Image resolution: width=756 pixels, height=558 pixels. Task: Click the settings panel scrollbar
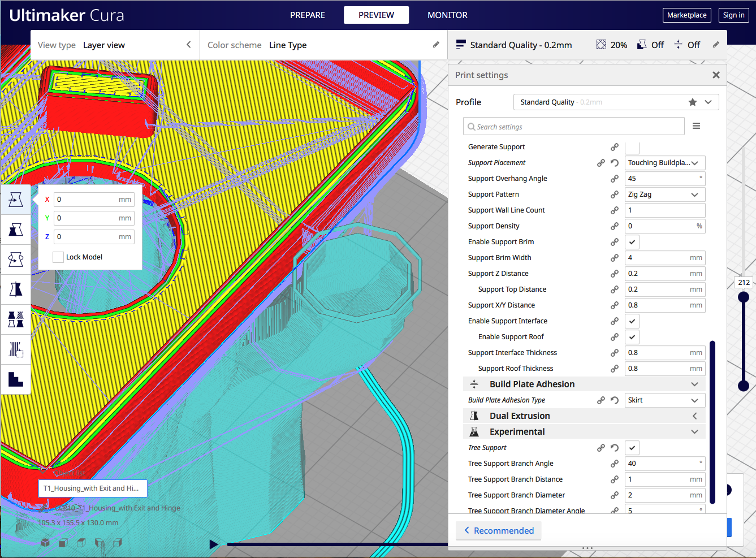pos(712,422)
